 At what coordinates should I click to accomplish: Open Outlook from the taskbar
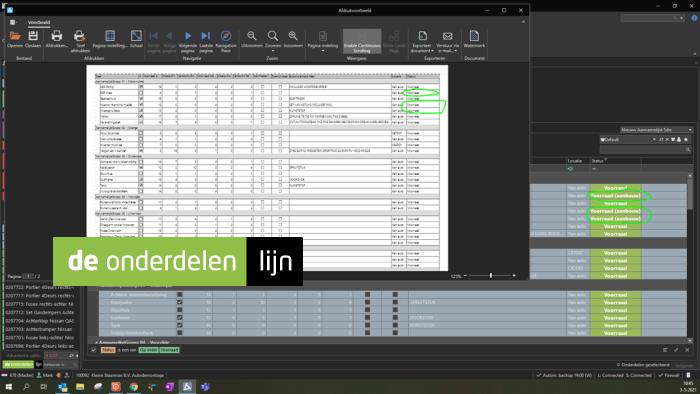[x=62, y=387]
